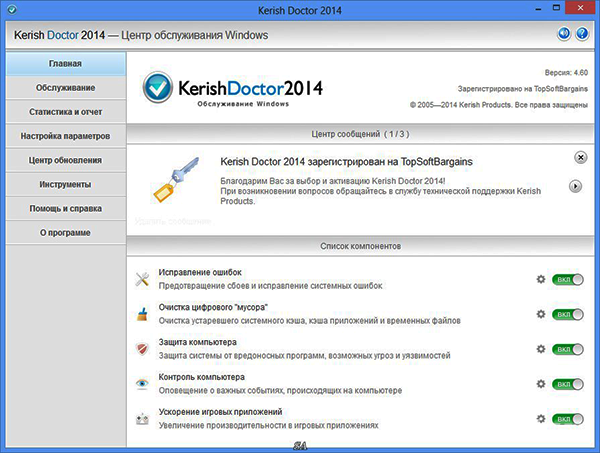This screenshot has width=600, height=453.
Task: Click the copyright line Kerish Products
Action: 499,104
